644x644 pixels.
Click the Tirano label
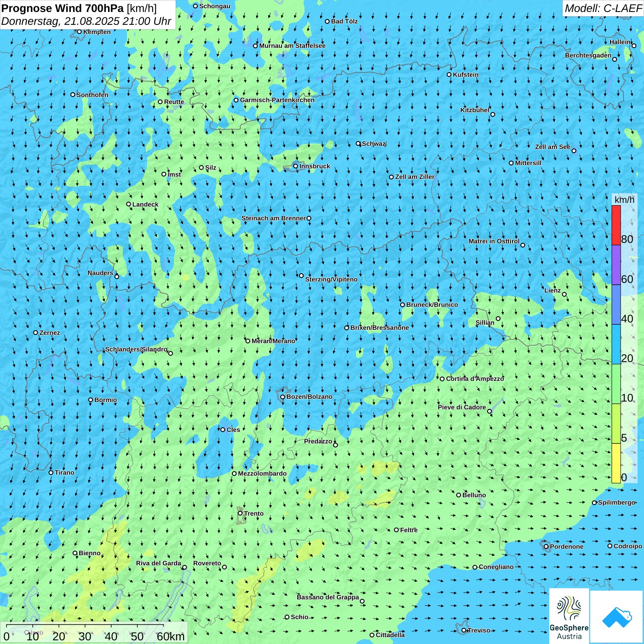64,472
